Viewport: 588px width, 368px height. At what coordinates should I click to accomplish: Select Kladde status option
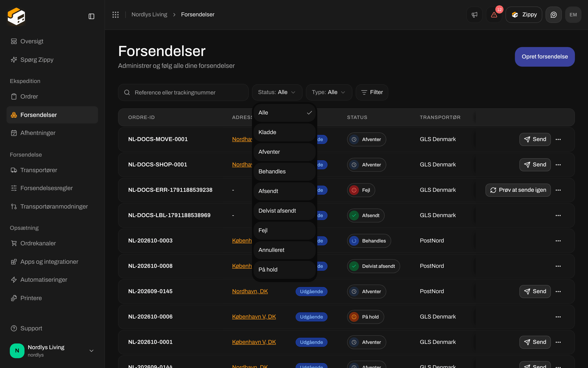point(285,132)
